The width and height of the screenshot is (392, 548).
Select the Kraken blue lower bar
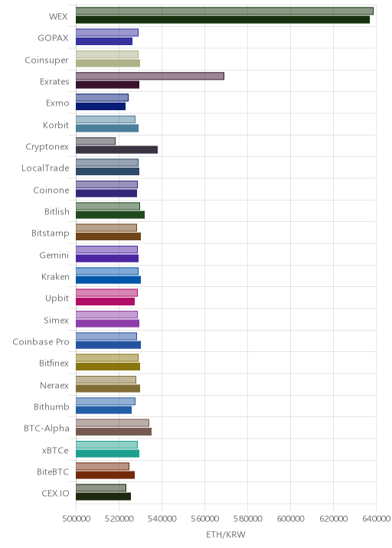click(x=109, y=280)
